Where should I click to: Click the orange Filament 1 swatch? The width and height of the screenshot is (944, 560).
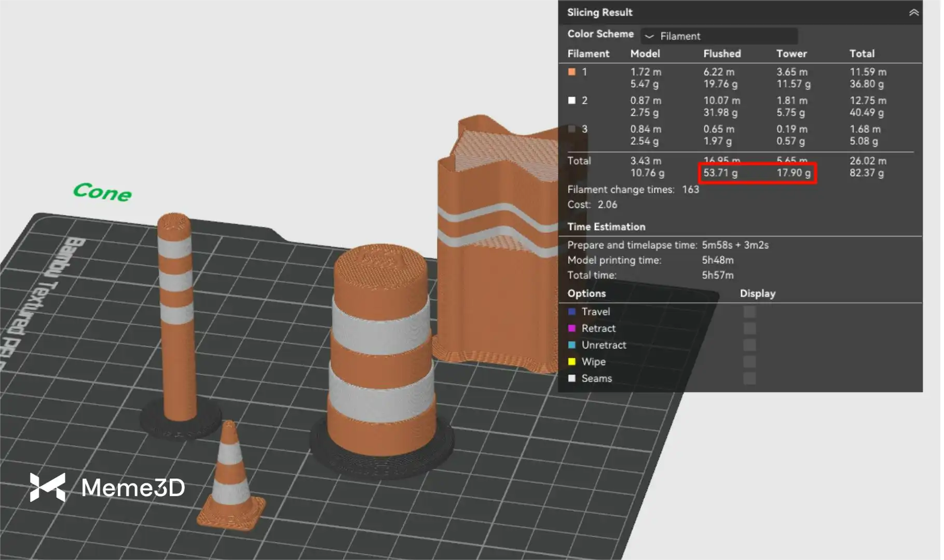[571, 72]
